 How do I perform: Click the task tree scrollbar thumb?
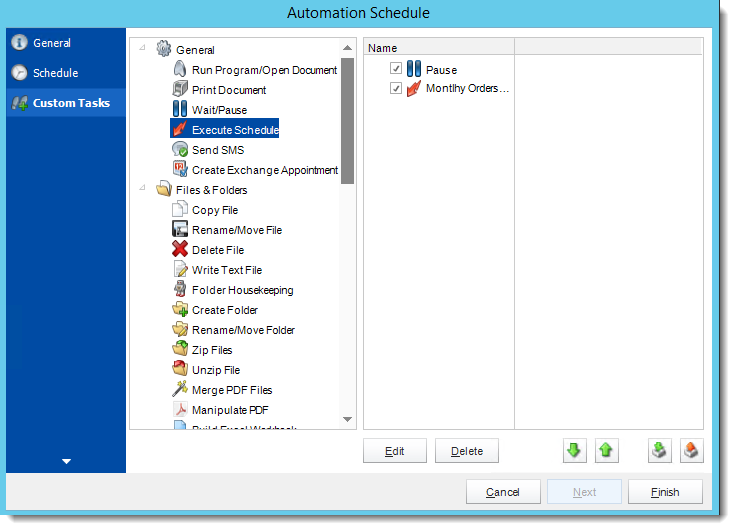[x=347, y=121]
